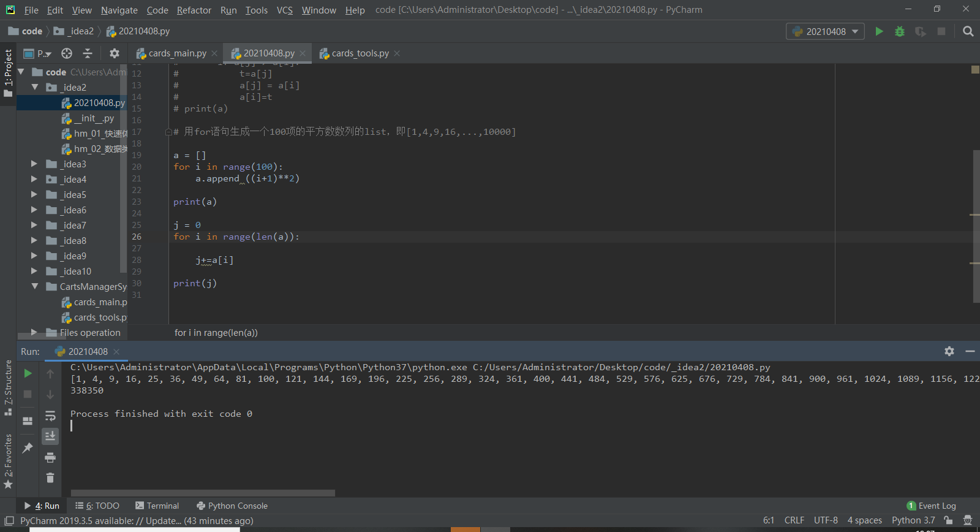Viewport: 980px width, 532px height.
Task: Toggle scroll to end of output
Action: point(50,436)
